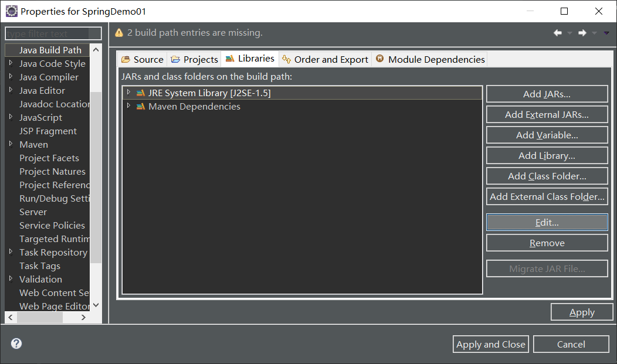Click Apply and Close button
This screenshot has height=364, width=617.
(491, 344)
